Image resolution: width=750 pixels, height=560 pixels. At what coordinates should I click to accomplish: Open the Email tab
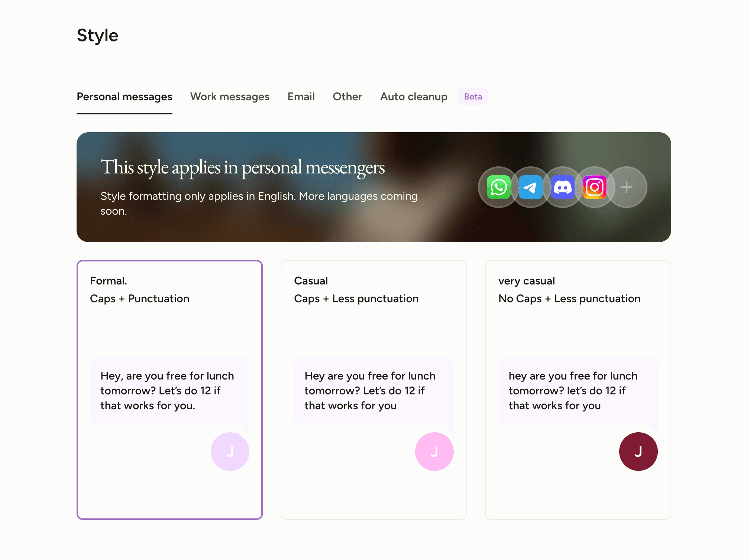tap(301, 97)
